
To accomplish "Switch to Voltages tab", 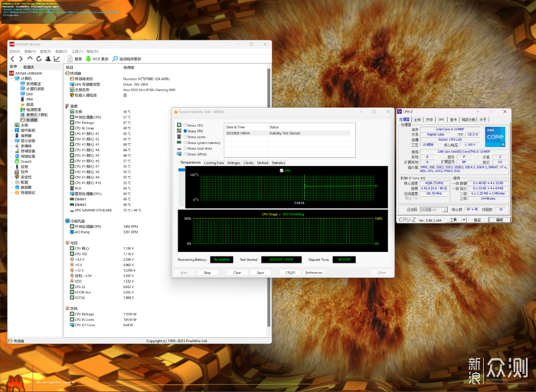I will 234,162.
